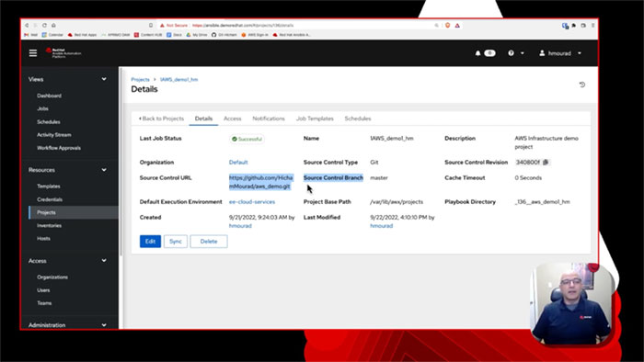Click the Red Hat Ansible Automation Platform logo

[x=63, y=53]
